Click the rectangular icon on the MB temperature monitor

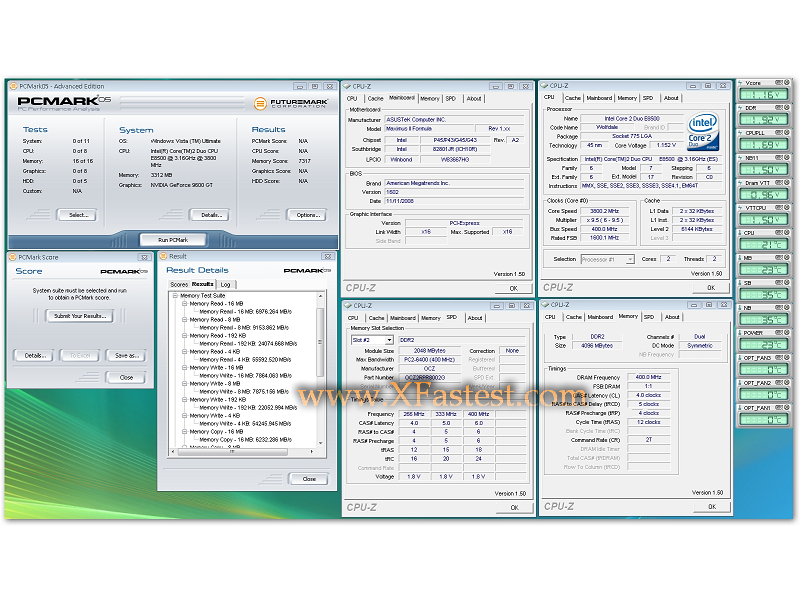779,258
